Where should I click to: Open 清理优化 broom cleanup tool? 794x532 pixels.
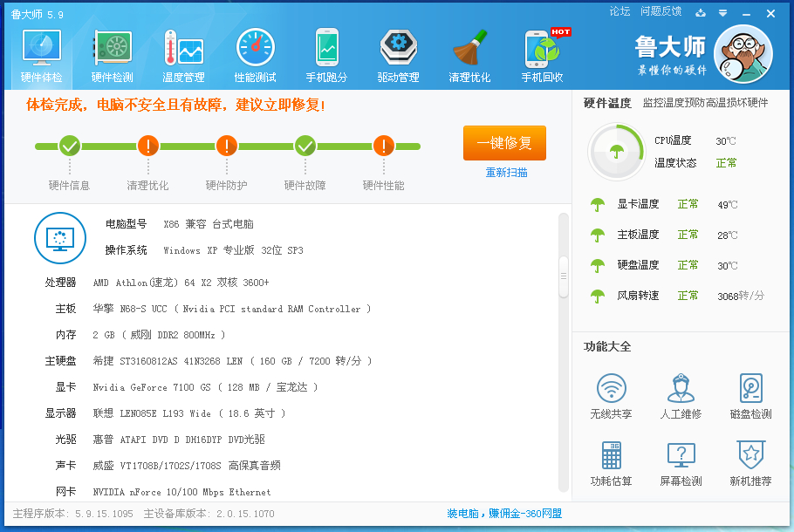[x=469, y=56]
